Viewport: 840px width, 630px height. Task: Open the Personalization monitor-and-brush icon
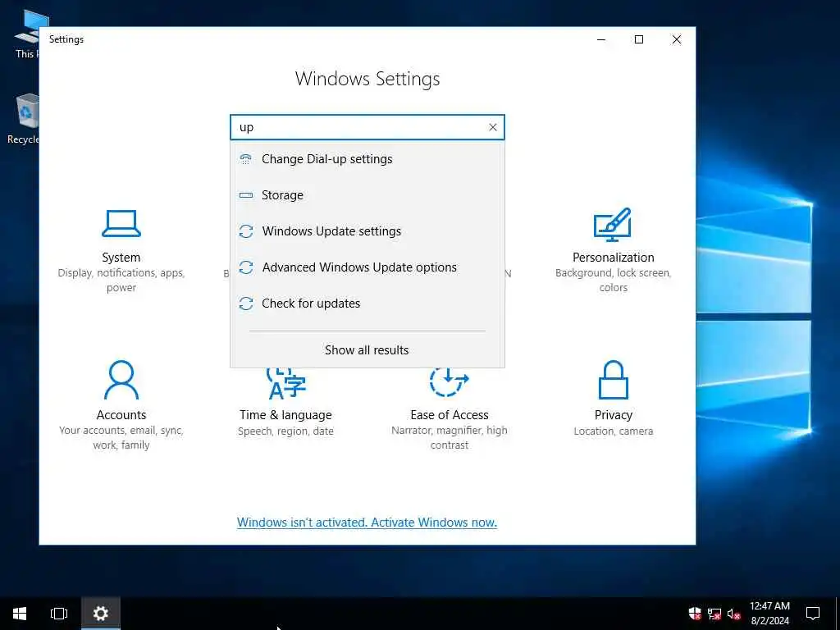point(612,225)
